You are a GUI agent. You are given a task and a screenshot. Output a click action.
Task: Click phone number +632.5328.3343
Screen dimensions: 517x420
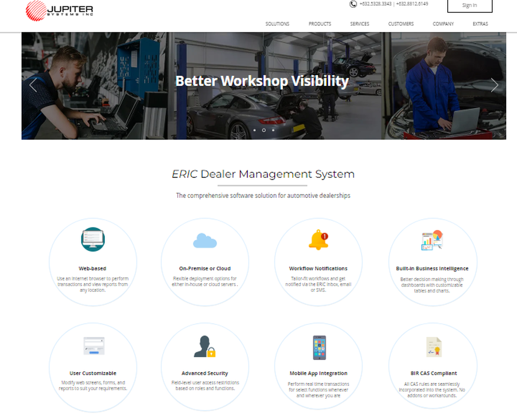coord(375,4)
